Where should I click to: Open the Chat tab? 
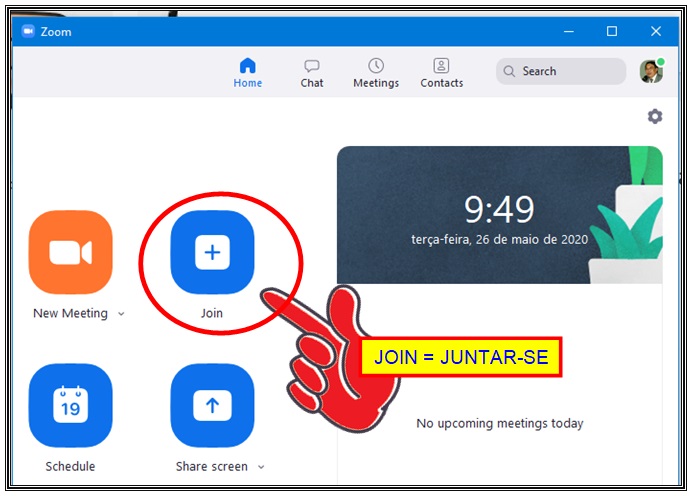pyautogui.click(x=312, y=72)
